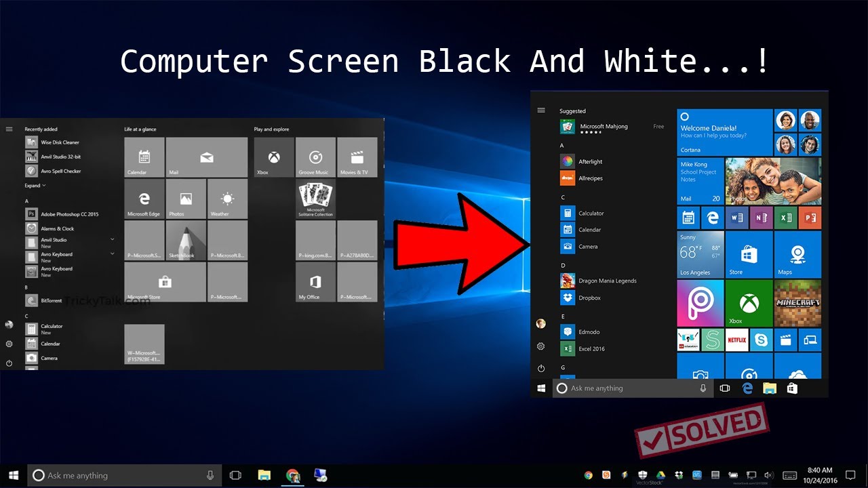Open Mail tile showing Mike Kong message
This screenshot has height=488, width=868.
coord(701,181)
